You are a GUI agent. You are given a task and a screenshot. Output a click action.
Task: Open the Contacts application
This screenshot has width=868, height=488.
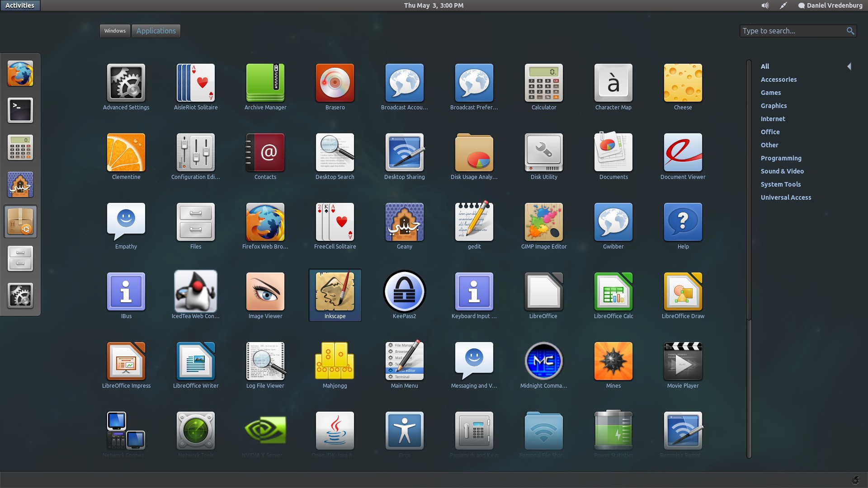(x=265, y=156)
